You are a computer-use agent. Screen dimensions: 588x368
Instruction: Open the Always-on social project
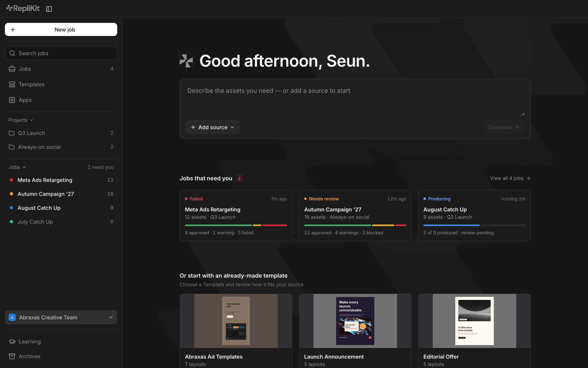click(61, 147)
